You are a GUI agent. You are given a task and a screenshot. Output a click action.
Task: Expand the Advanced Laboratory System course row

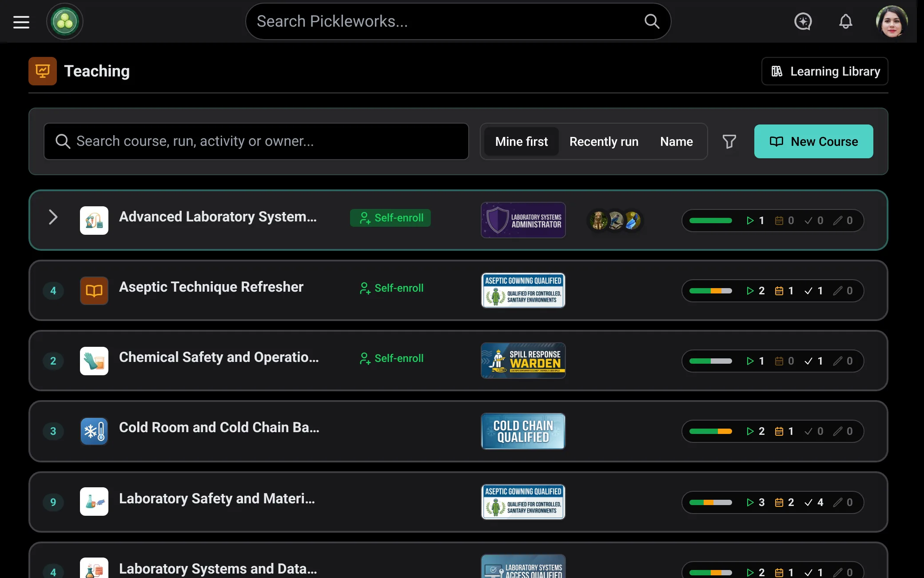(53, 217)
